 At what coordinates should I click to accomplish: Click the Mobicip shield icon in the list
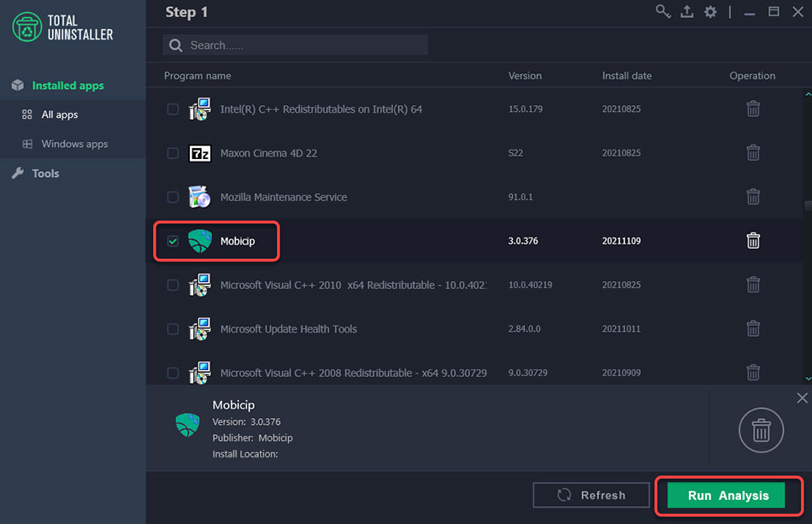point(200,241)
